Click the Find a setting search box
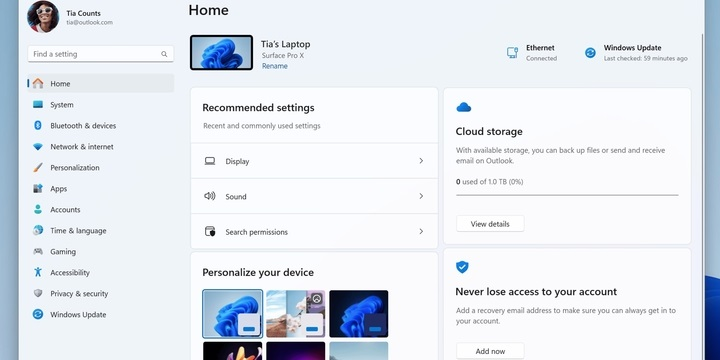 [x=101, y=54]
